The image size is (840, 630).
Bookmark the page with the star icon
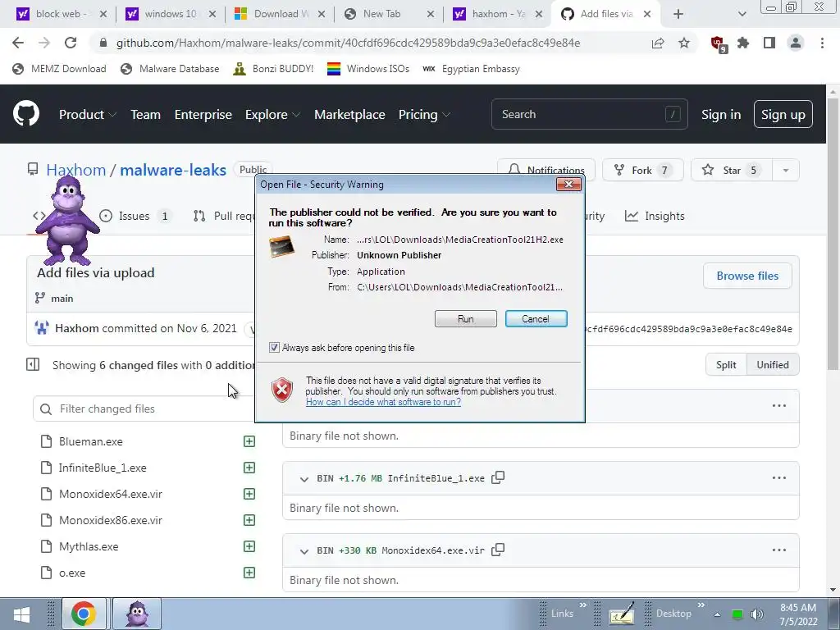(x=684, y=43)
